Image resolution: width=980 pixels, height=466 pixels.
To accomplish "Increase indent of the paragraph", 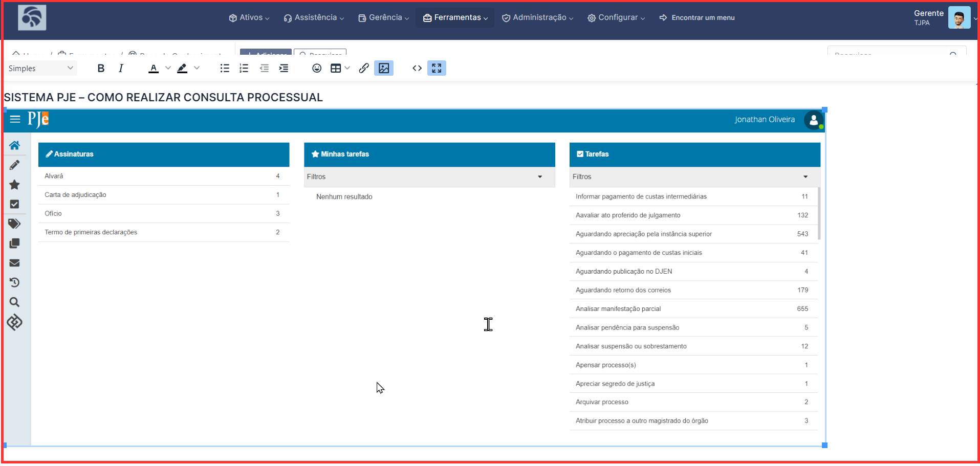I will (284, 69).
